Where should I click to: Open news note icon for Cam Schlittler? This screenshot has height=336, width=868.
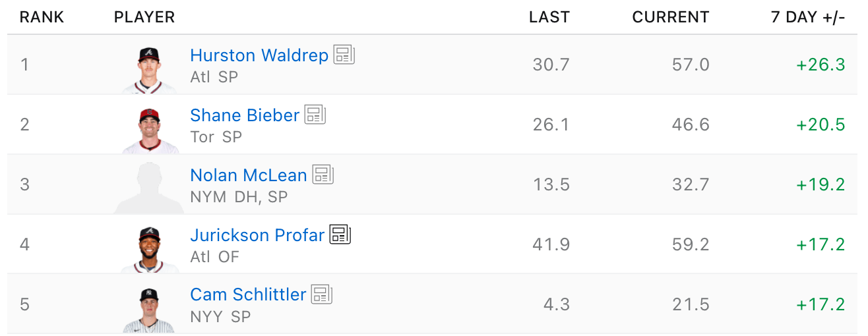tap(322, 294)
